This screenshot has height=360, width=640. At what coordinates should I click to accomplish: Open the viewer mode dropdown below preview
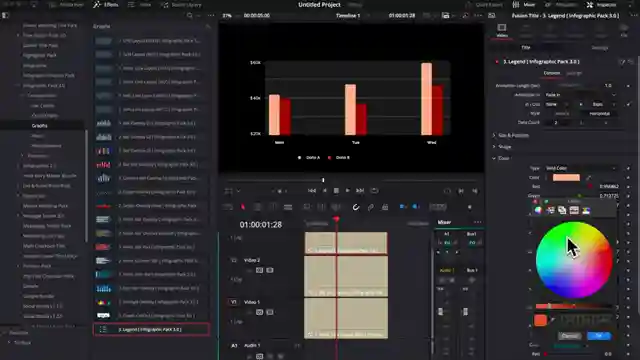232,191
